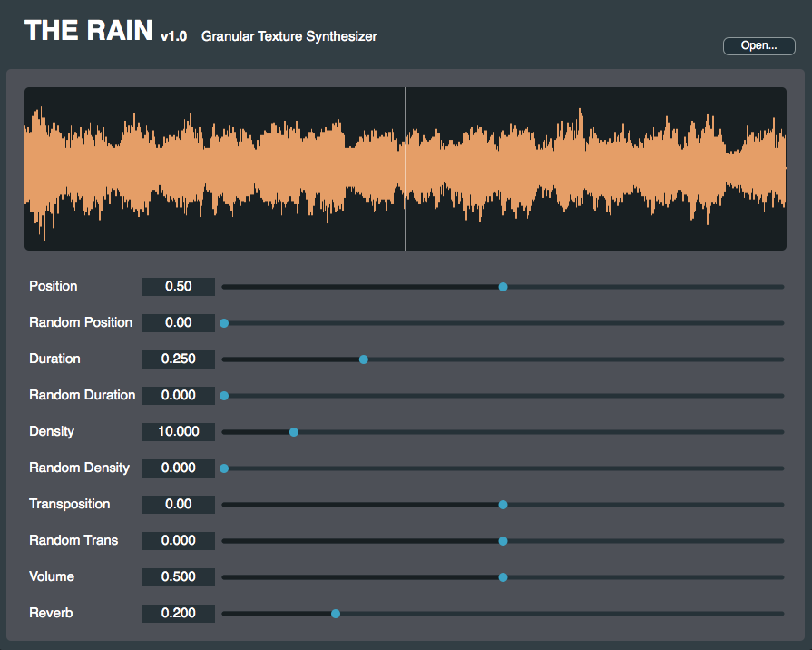Select the Position value field 0.50
Image resolution: width=812 pixels, height=650 pixels.
pyautogui.click(x=179, y=287)
